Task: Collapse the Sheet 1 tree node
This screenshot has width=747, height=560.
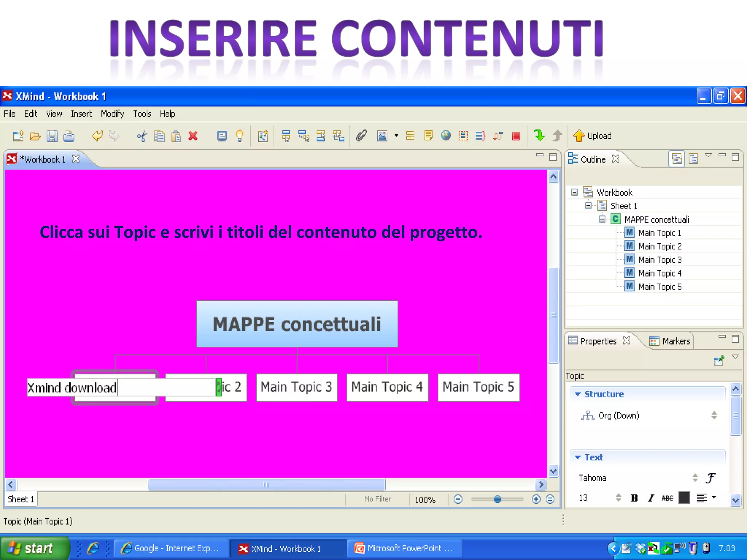Action: [x=588, y=206]
